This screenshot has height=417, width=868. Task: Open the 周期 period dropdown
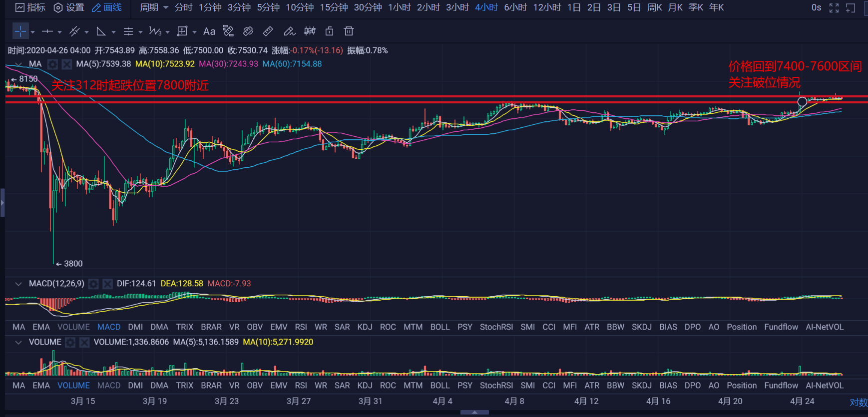[154, 7]
